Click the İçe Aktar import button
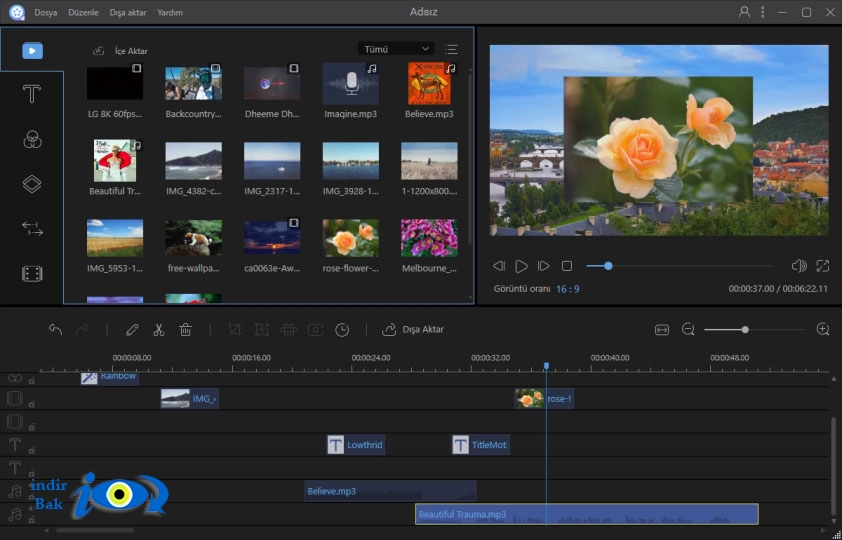The image size is (842, 540). coord(120,51)
